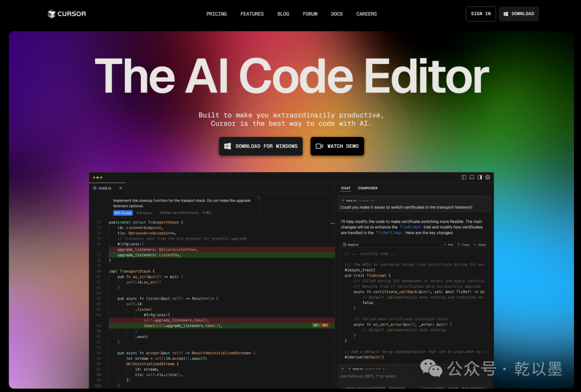This screenshot has height=392, width=581.
Task: Click the code line 'pub(crate) struct TransportStack {'
Action: (146, 222)
